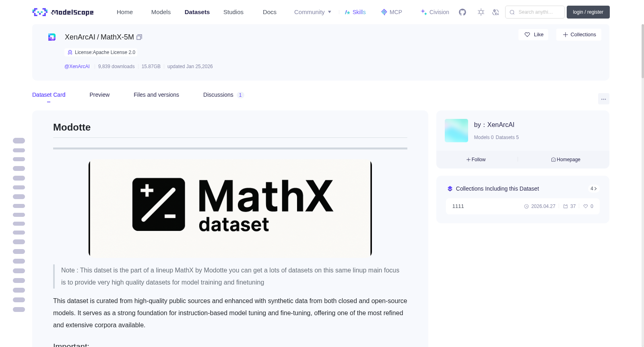Click the Apache License 2.0 tag
Screen dimensions: 644x347
coord(101,52)
